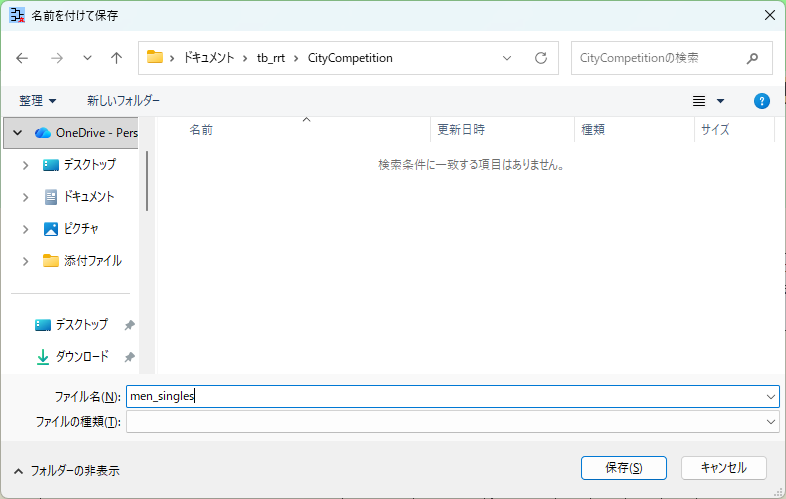Screen dimensions: 786x499
Task: Open the 整理 menu
Action: click(38, 101)
